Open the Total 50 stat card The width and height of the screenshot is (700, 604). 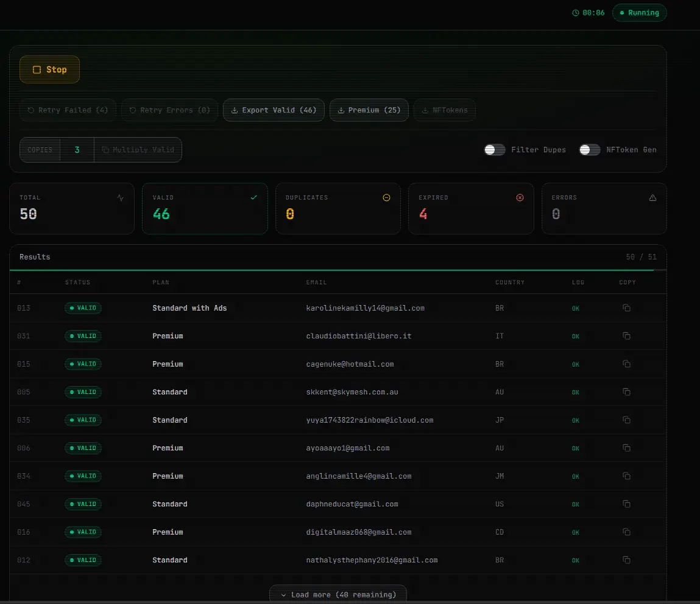click(x=72, y=208)
